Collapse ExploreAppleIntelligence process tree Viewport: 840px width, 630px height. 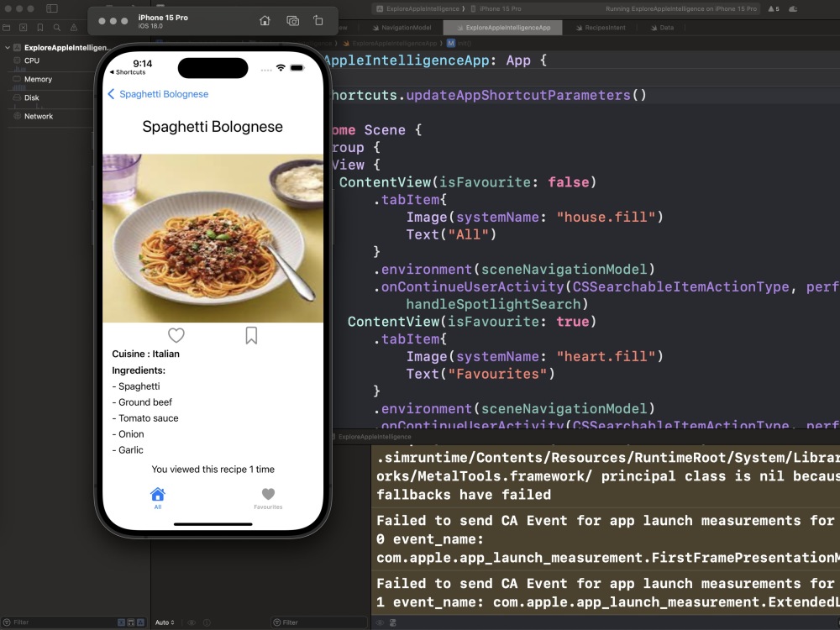coord(8,48)
